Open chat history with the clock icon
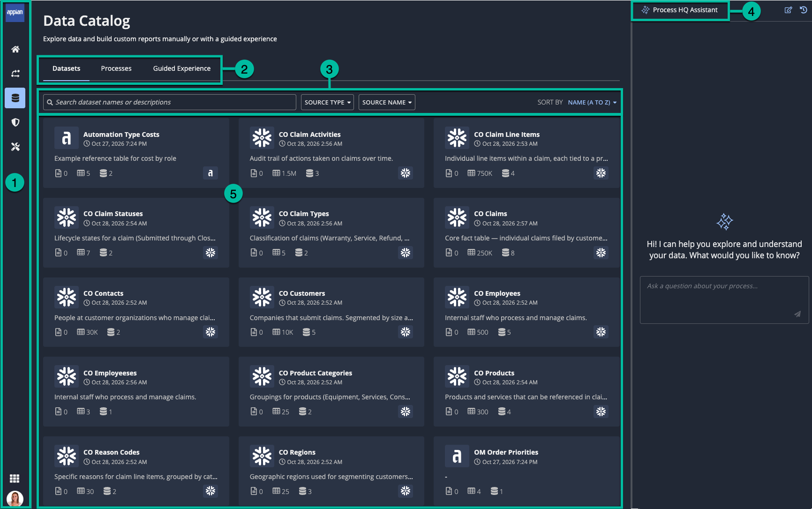This screenshot has height=509, width=812. [x=804, y=10]
